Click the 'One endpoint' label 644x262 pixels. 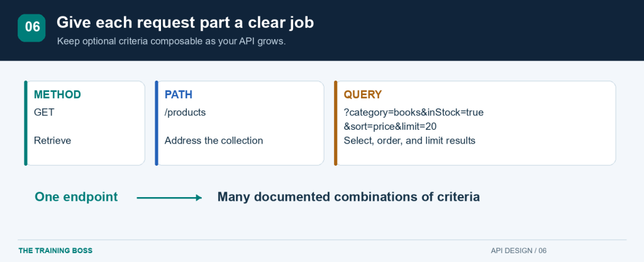pos(76,197)
